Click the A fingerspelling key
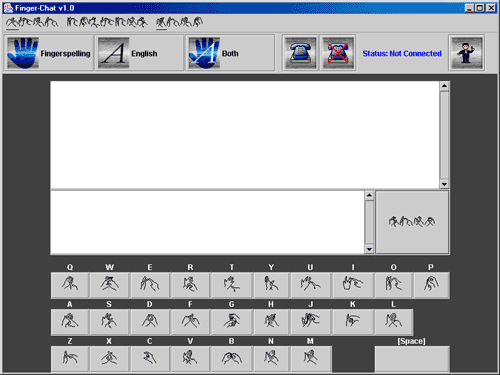The image size is (500, 375). pos(70,322)
